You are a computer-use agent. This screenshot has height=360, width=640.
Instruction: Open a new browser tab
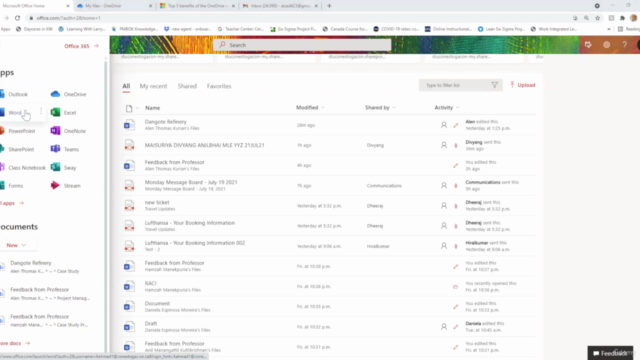click(x=329, y=6)
